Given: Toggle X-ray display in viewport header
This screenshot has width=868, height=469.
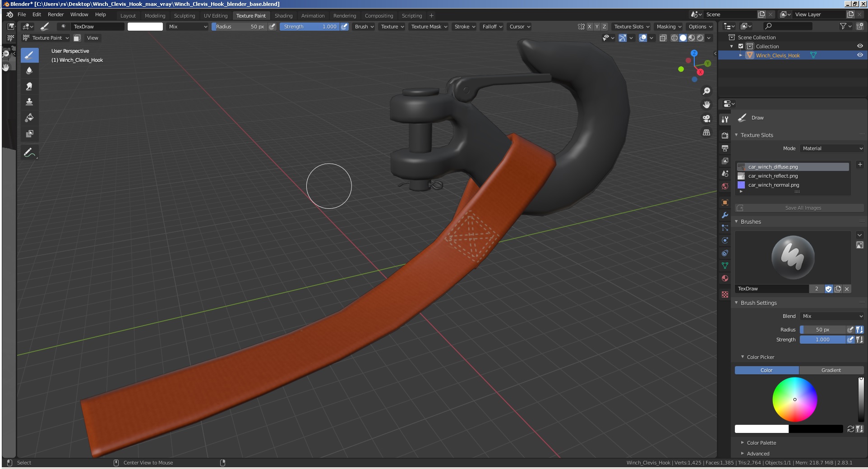Looking at the screenshot, I should [663, 38].
